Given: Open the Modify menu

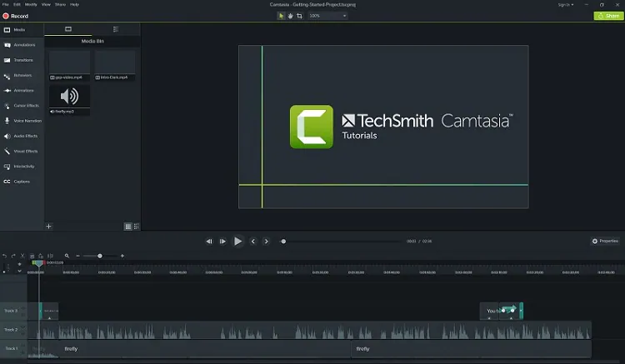Looking at the screenshot, I should (x=31, y=5).
